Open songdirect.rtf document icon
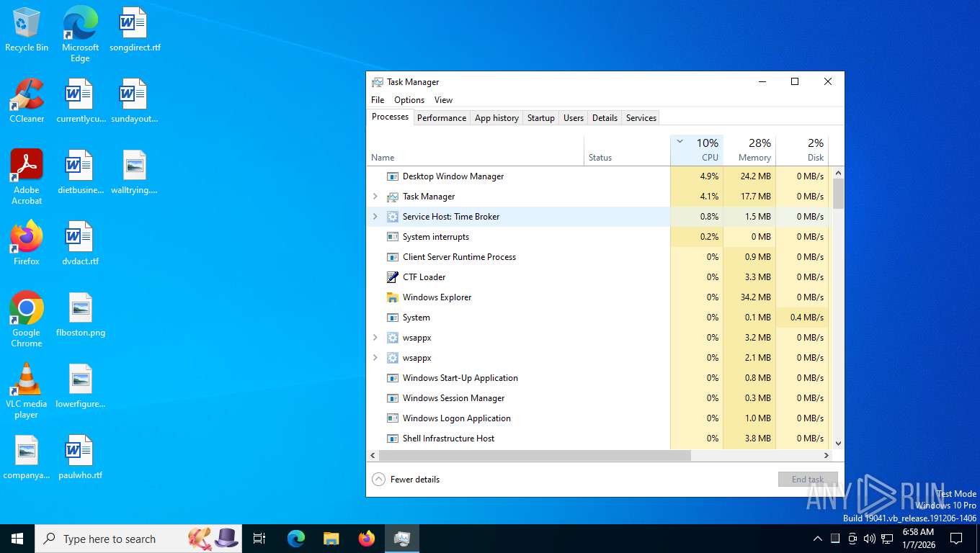 coord(135,30)
